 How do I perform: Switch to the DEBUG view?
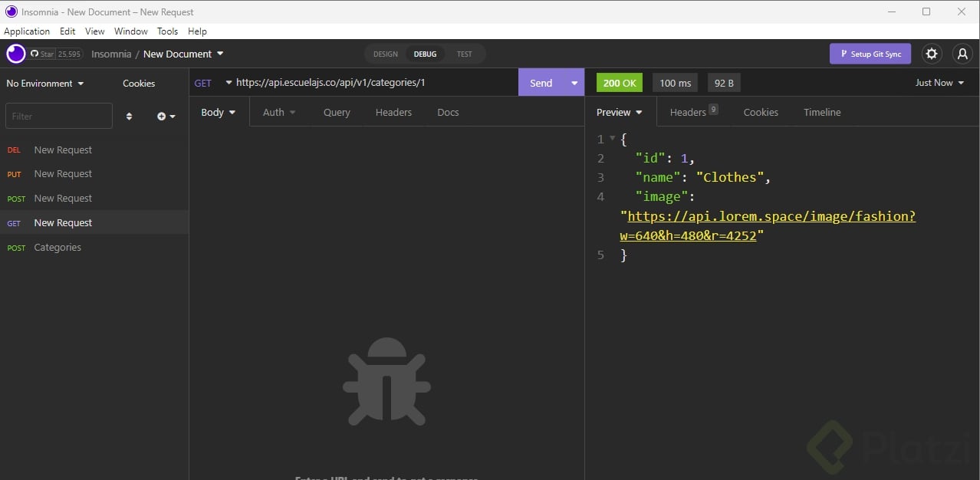pos(425,54)
